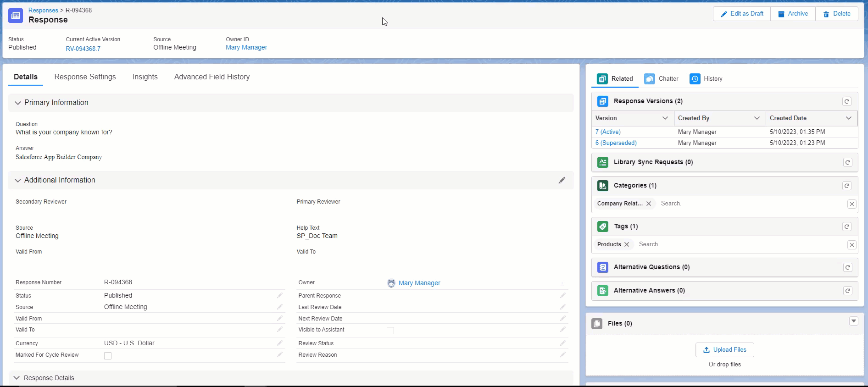This screenshot has height=387, width=868.
Task: Click the Edit as Draft button
Action: (742, 14)
